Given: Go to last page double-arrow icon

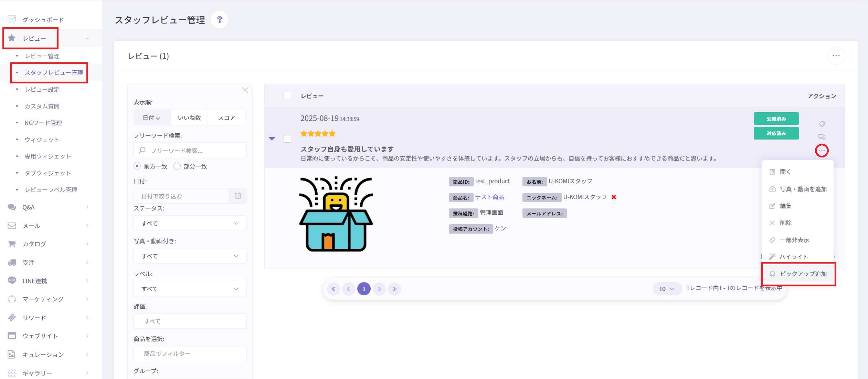Looking at the screenshot, I should click(394, 289).
